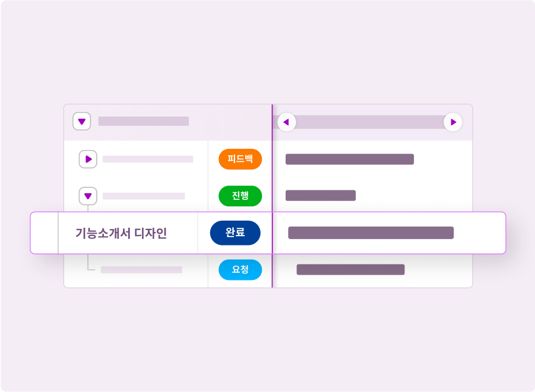
Task: Collapse the row with 진행 status
Action: (x=88, y=196)
